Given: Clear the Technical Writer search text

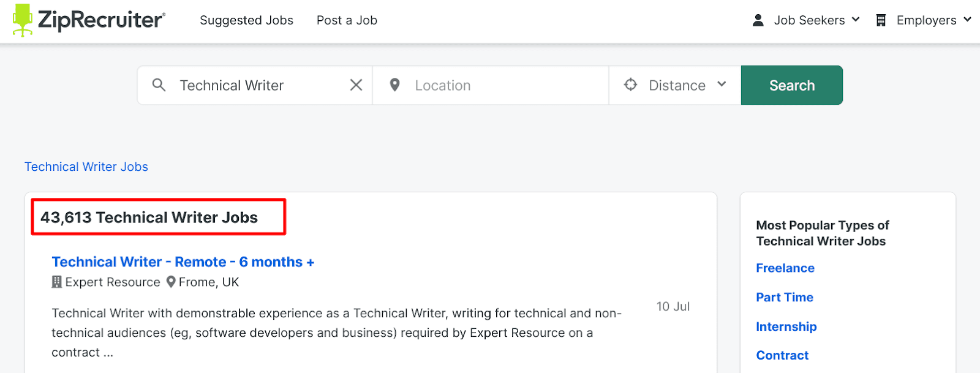Looking at the screenshot, I should 356,85.
